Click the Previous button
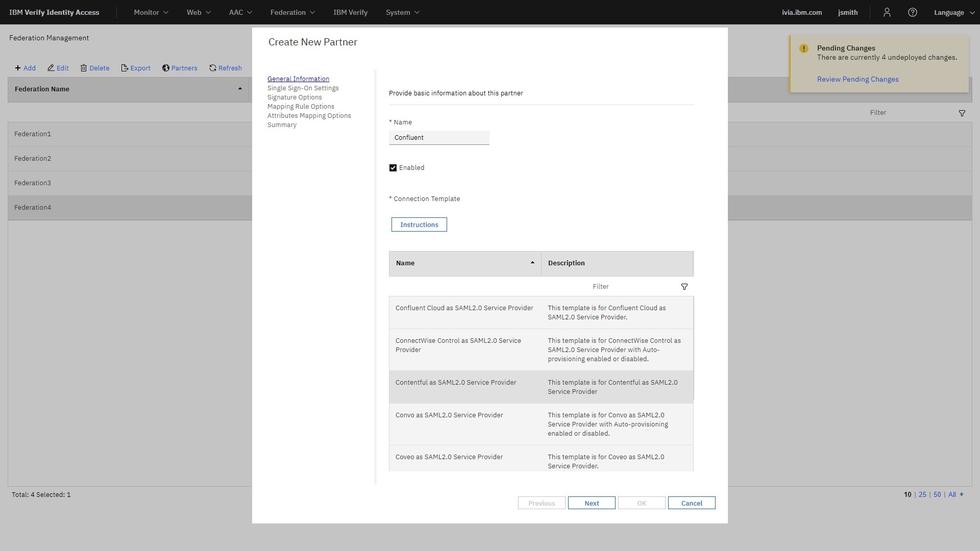980x551 pixels. (x=542, y=503)
